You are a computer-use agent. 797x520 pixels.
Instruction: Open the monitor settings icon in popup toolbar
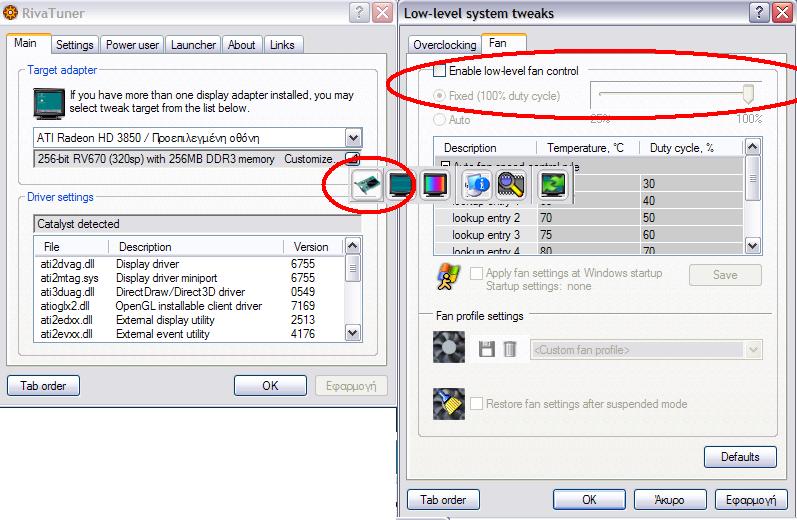pos(400,185)
